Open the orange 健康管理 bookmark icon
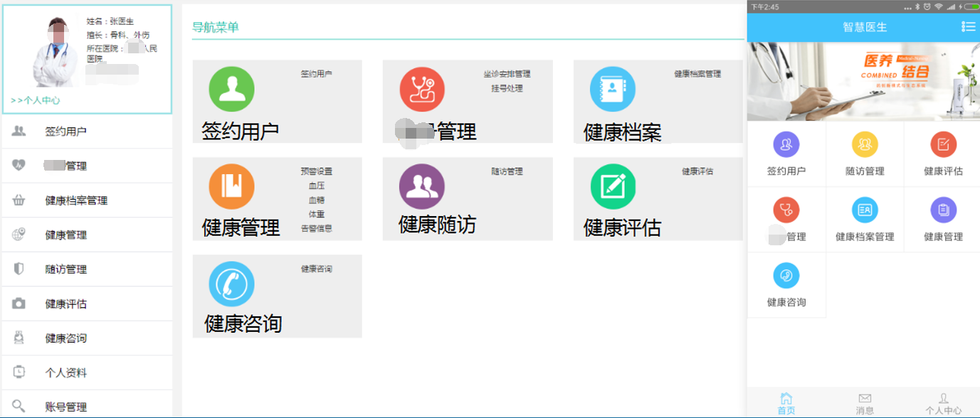The image size is (980, 418). 231,186
